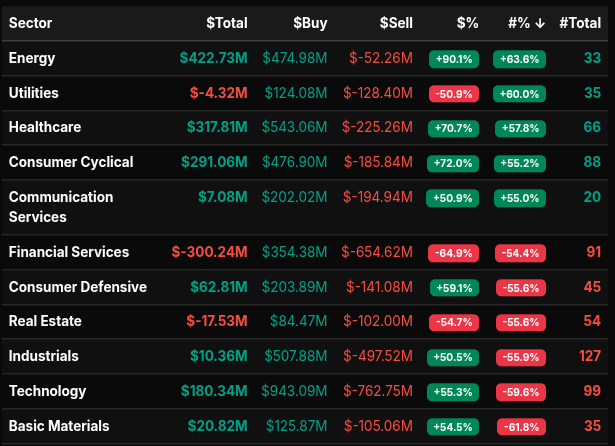
Task: Open the Energy sector row
Action: coord(32,58)
